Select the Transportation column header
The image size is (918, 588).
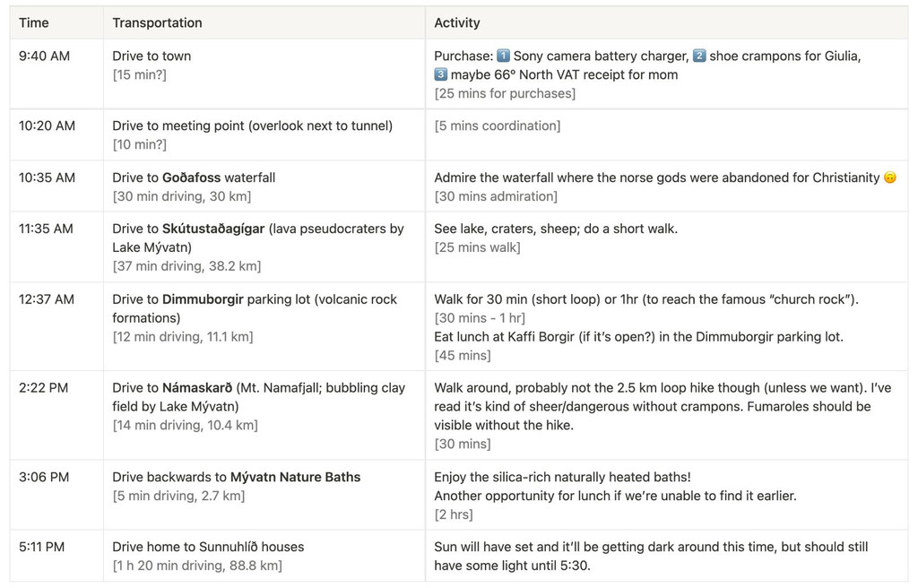click(x=157, y=23)
